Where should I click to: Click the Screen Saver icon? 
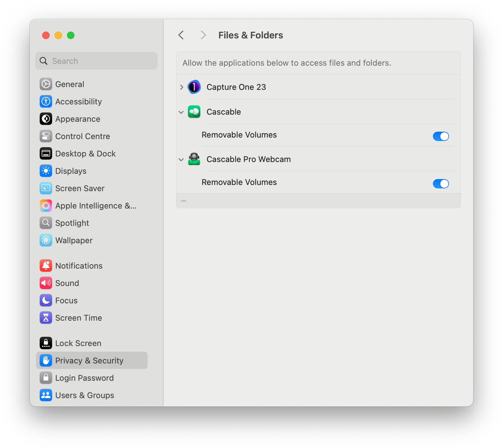click(46, 188)
